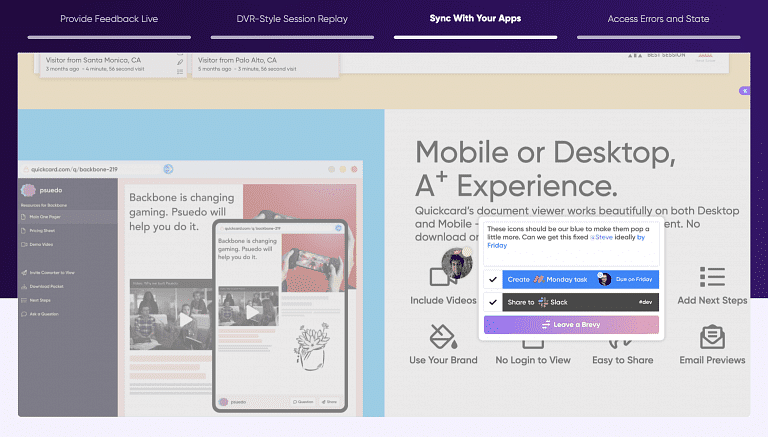Click the pencil icon on Santa Monica visitor
This screenshot has height=437, width=768.
click(180, 62)
